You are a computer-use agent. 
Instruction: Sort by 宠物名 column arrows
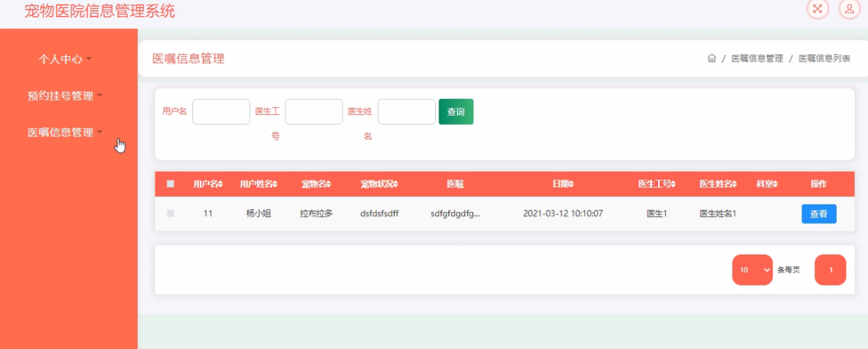tap(329, 184)
